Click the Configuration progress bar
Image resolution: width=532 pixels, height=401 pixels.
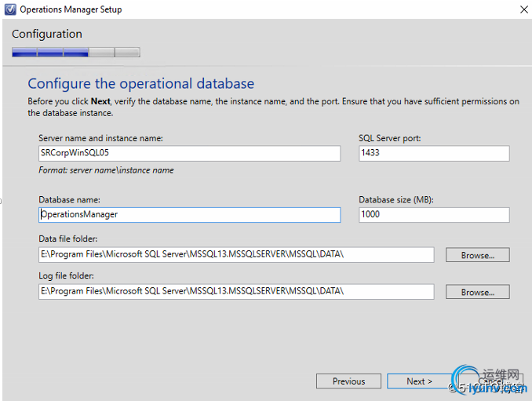click(x=76, y=53)
